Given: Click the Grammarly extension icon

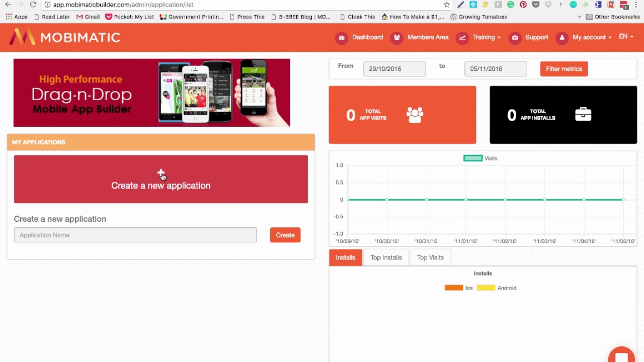Looking at the screenshot, I should 511,5.
